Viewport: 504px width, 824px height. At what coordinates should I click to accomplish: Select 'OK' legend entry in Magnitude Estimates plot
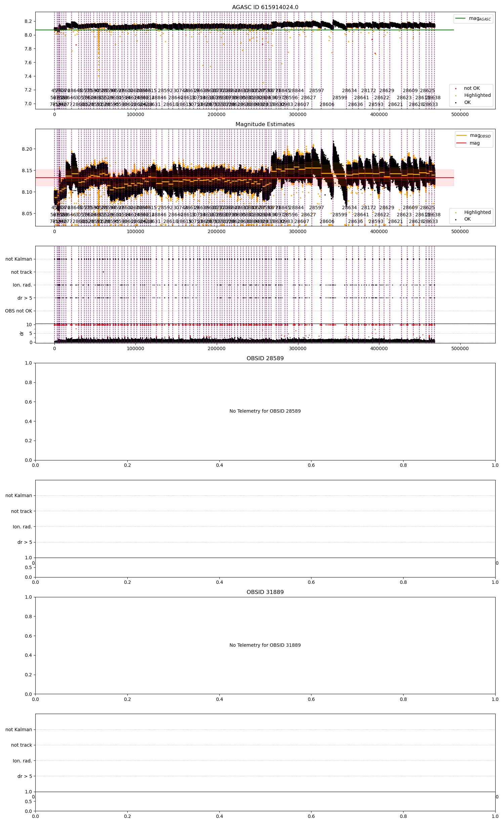467,219
